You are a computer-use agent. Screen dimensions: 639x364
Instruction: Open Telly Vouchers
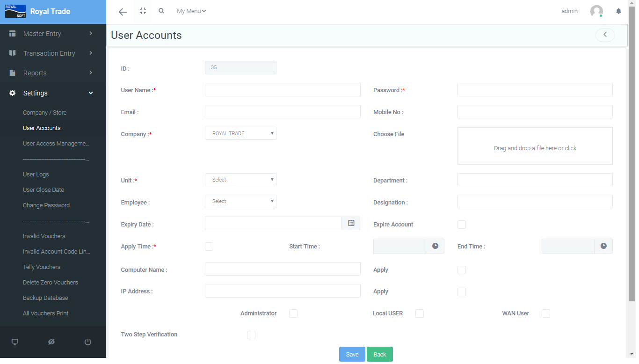(x=42, y=267)
